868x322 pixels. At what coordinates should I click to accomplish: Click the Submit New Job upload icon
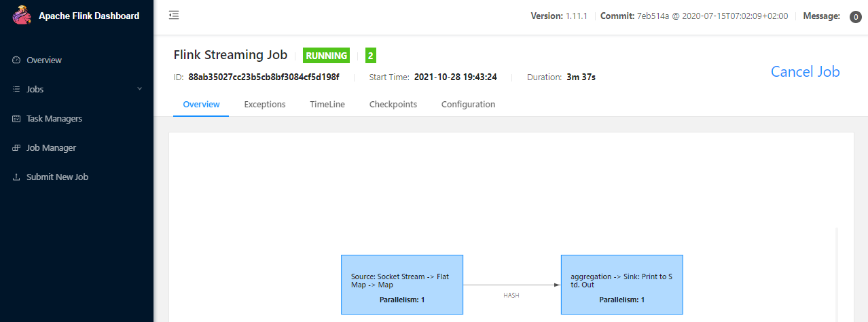point(17,177)
